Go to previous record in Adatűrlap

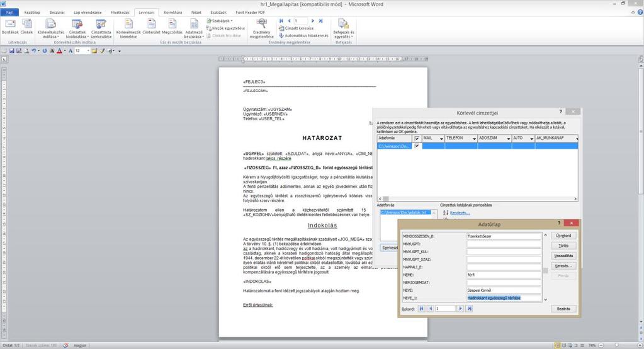click(431, 308)
